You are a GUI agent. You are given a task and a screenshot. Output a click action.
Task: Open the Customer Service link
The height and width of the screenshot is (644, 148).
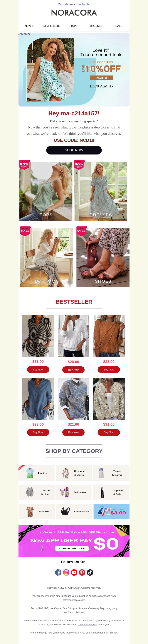click(x=87, y=624)
